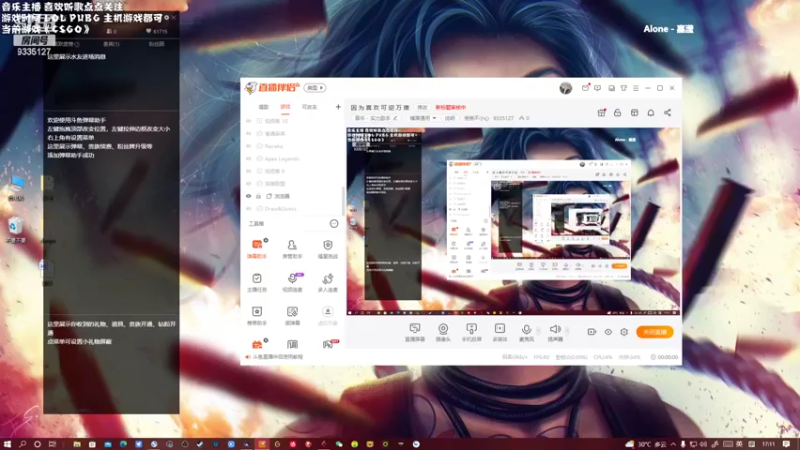
Task: Open the taskbar search icon
Action: tap(22, 444)
